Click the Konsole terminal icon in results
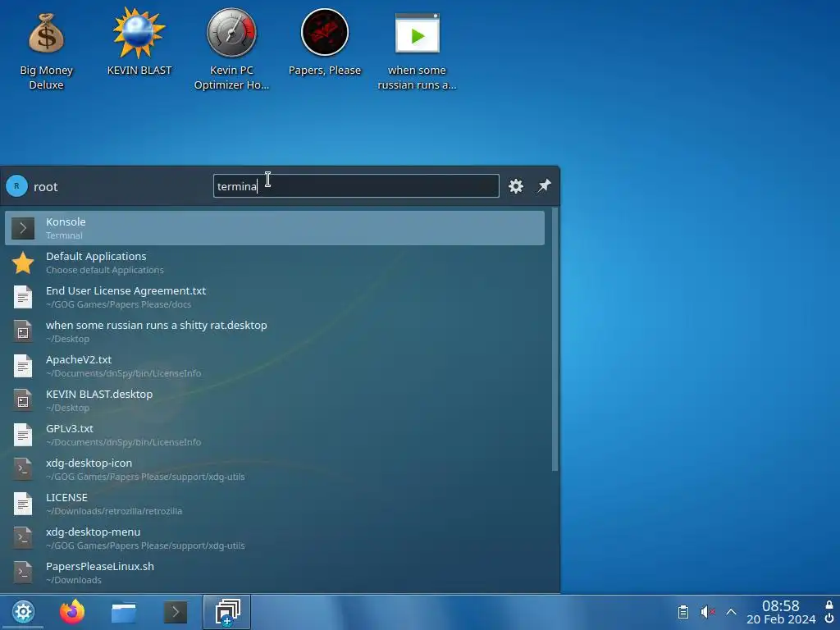 [23, 228]
